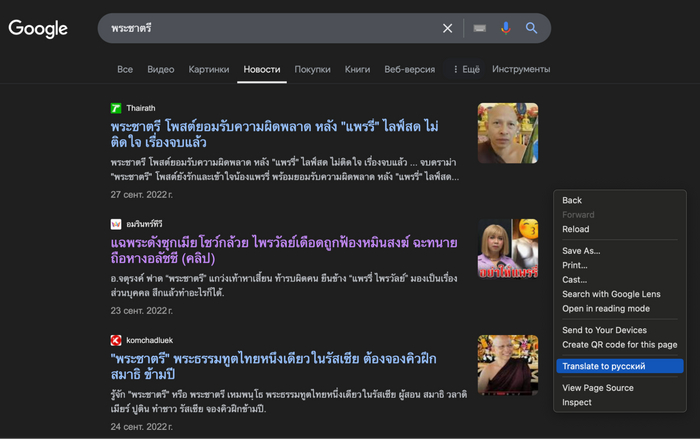The image size is (700, 439).
Task: Switch to the Видео tab
Action: 160,69
